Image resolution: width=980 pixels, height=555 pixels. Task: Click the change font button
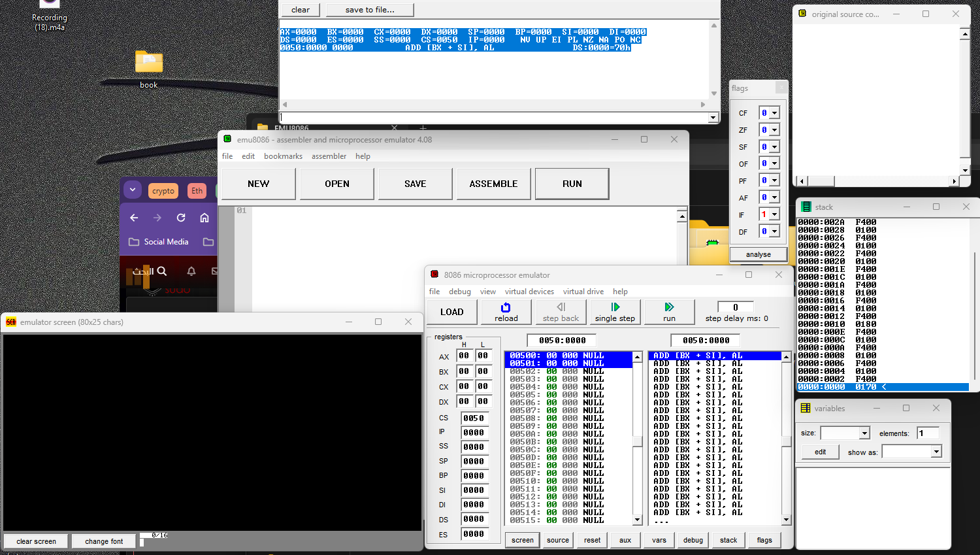(x=104, y=541)
